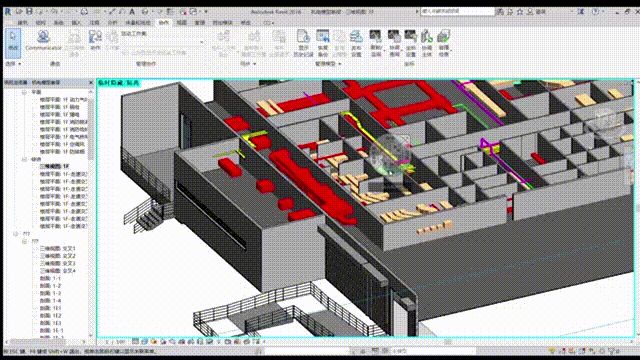Open the active workset dropdown
This screenshot has height=360, width=640.
click(162, 42)
